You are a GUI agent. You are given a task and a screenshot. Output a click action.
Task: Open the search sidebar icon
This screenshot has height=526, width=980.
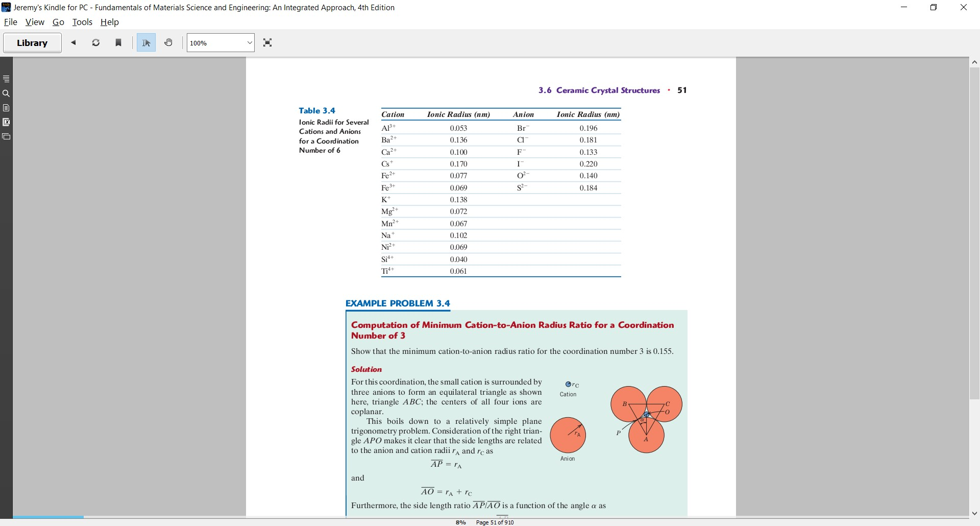pyautogui.click(x=6, y=93)
